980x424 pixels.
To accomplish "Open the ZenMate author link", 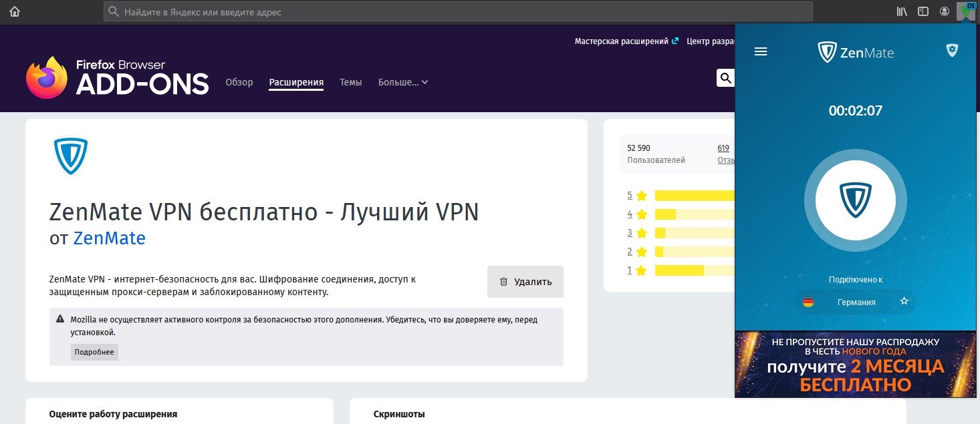I will (109, 238).
